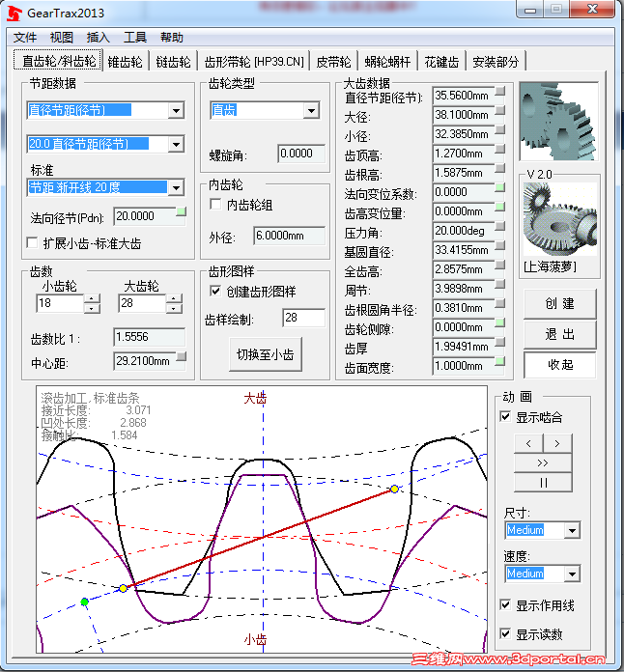Toggle 显示作用线 checkbox
The height and width of the screenshot is (672, 624).
(505, 604)
